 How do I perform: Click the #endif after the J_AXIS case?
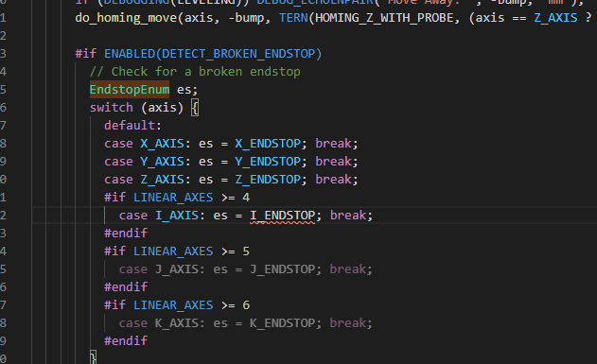(x=126, y=287)
